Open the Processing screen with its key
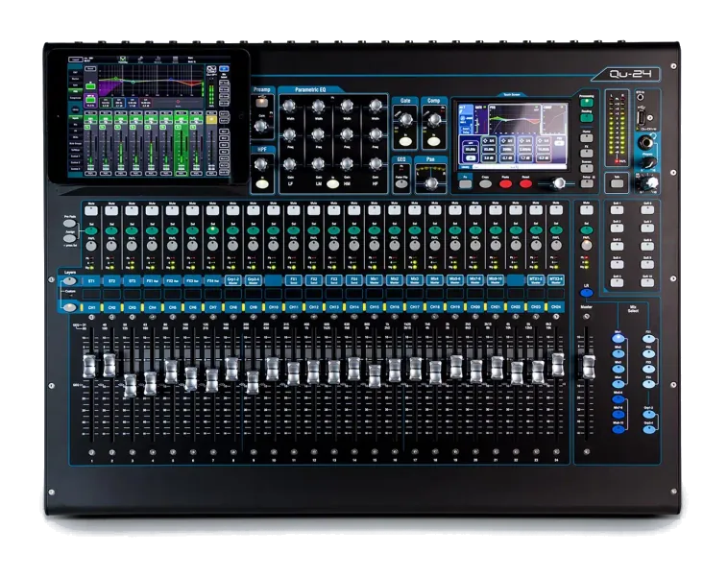The height and width of the screenshot is (577, 728). pyautogui.click(x=587, y=103)
